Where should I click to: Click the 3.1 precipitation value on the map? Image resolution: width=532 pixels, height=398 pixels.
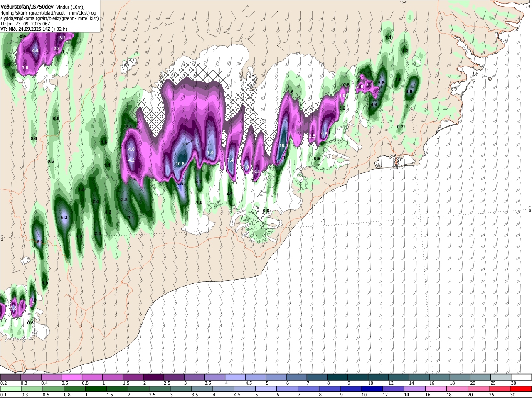[131, 218]
